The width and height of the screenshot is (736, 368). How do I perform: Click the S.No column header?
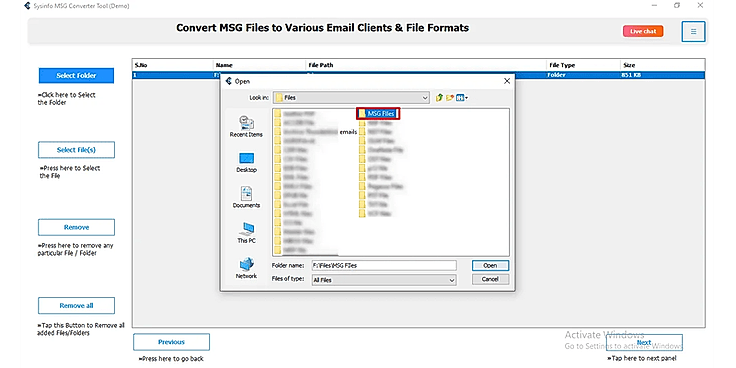(173, 65)
